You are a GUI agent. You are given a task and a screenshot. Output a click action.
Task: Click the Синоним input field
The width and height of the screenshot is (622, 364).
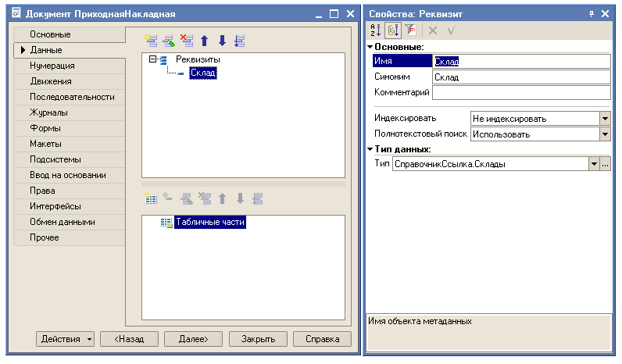(x=521, y=77)
